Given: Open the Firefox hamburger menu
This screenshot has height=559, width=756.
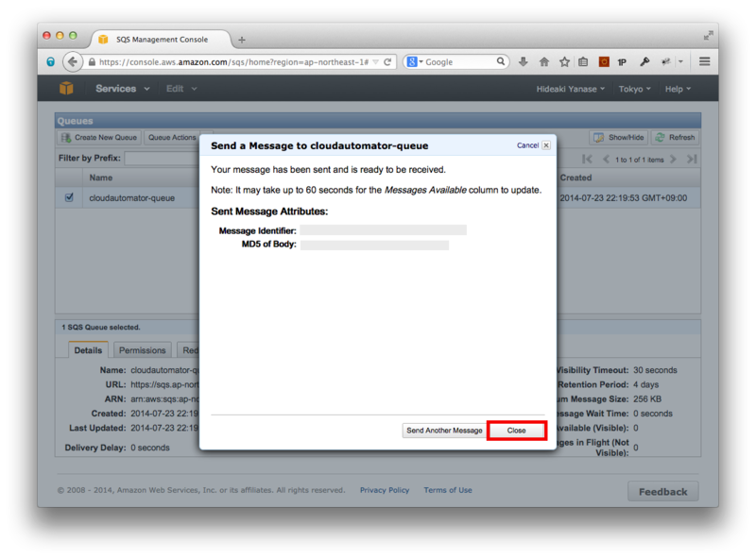Looking at the screenshot, I should click(x=704, y=61).
